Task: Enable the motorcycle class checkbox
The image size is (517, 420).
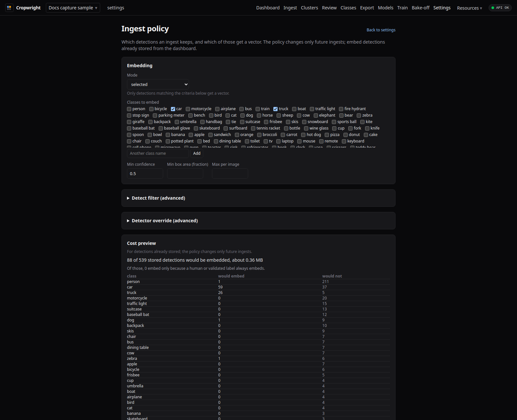Action: coord(188,109)
